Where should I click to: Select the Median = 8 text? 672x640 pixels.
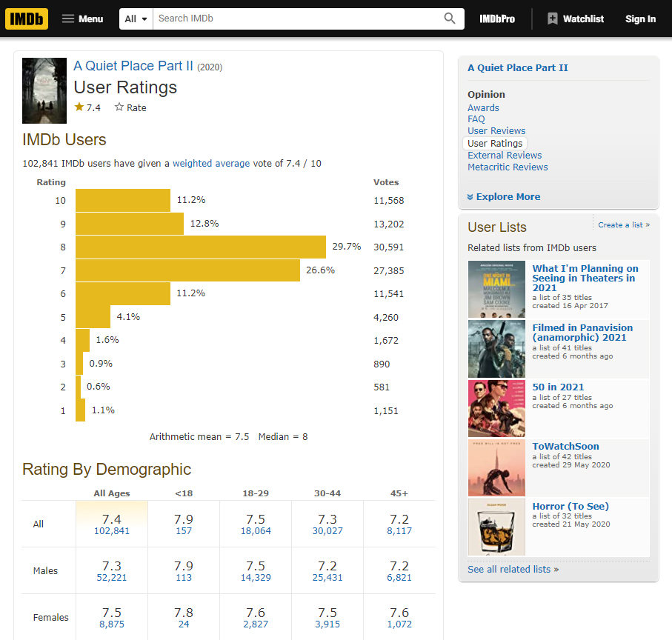point(283,436)
